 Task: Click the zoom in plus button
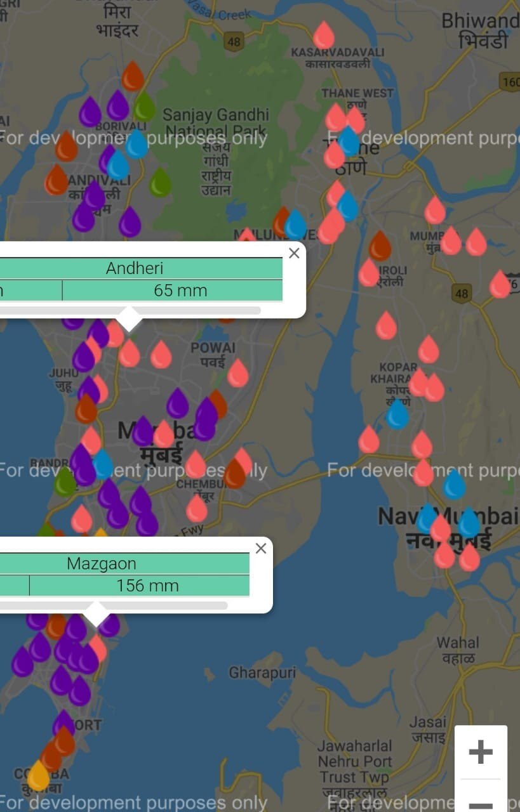coord(481,752)
